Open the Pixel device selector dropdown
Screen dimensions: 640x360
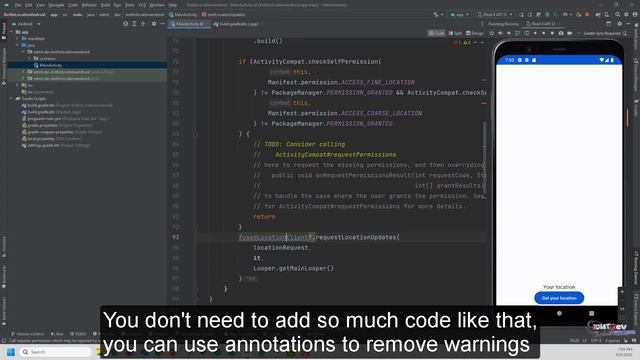tap(495, 15)
